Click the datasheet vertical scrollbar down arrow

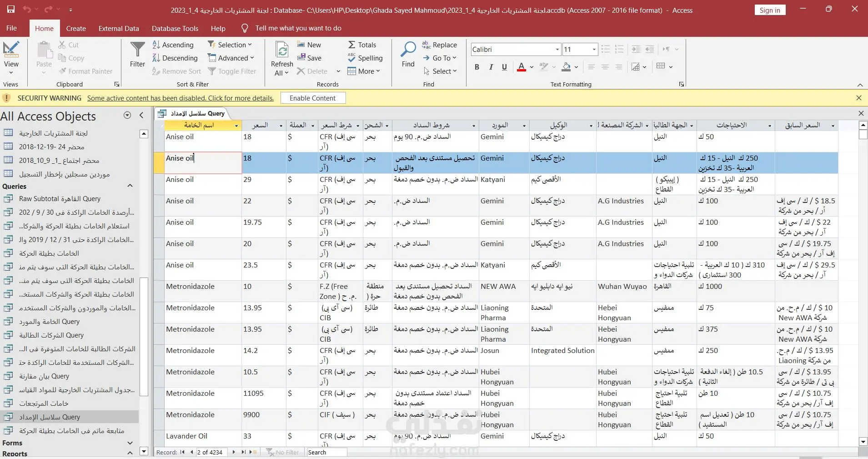863,441
